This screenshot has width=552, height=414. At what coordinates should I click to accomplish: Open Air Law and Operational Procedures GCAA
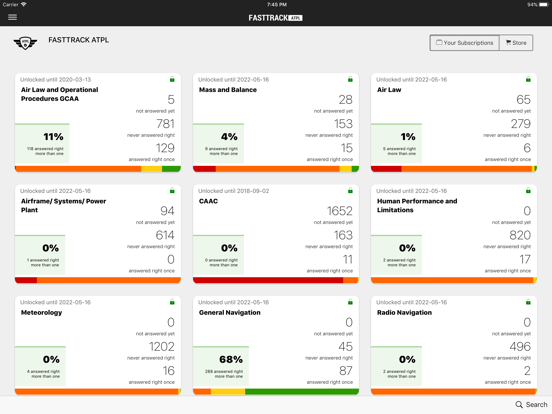(59, 94)
